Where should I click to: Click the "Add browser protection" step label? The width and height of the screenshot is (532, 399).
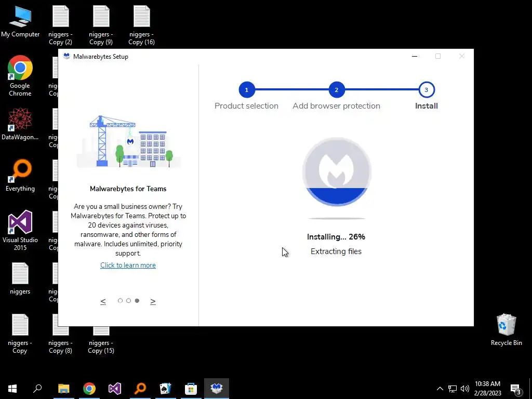pos(336,106)
